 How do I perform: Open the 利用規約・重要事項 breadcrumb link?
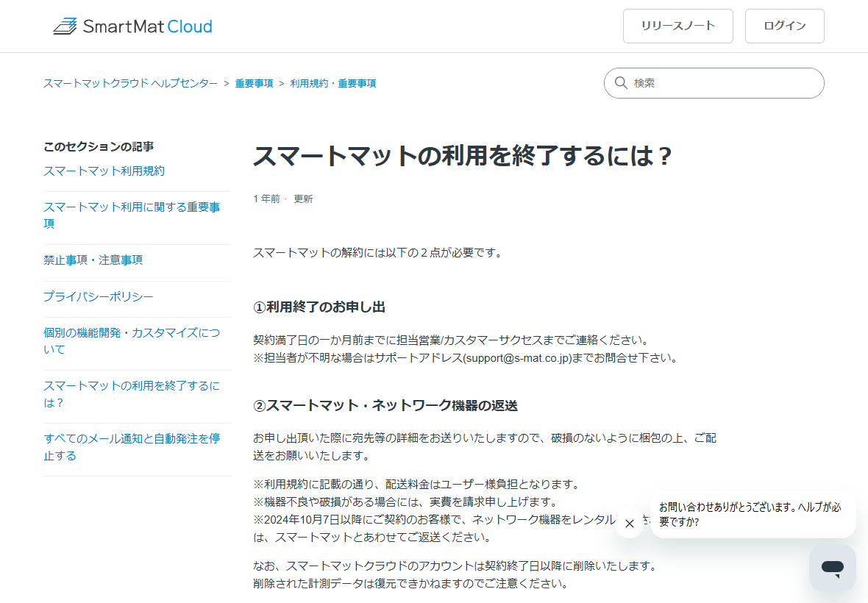point(333,83)
